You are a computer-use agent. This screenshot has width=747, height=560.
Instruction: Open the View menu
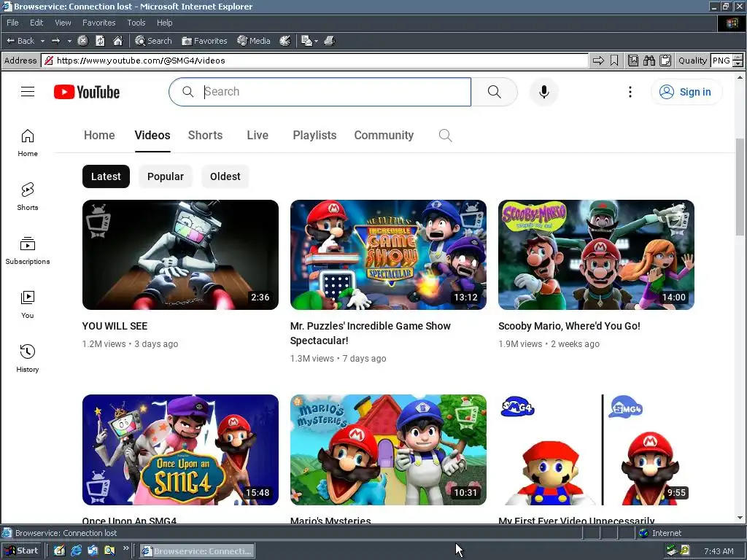point(63,23)
